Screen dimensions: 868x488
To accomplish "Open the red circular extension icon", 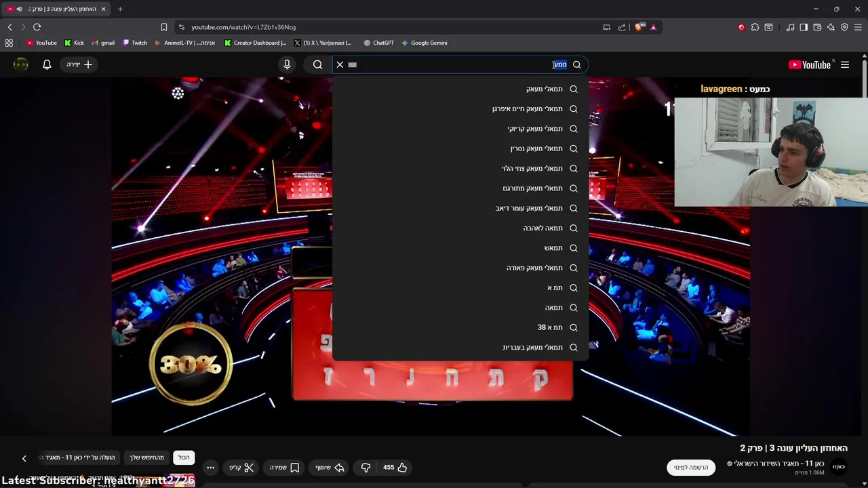I will click(741, 27).
